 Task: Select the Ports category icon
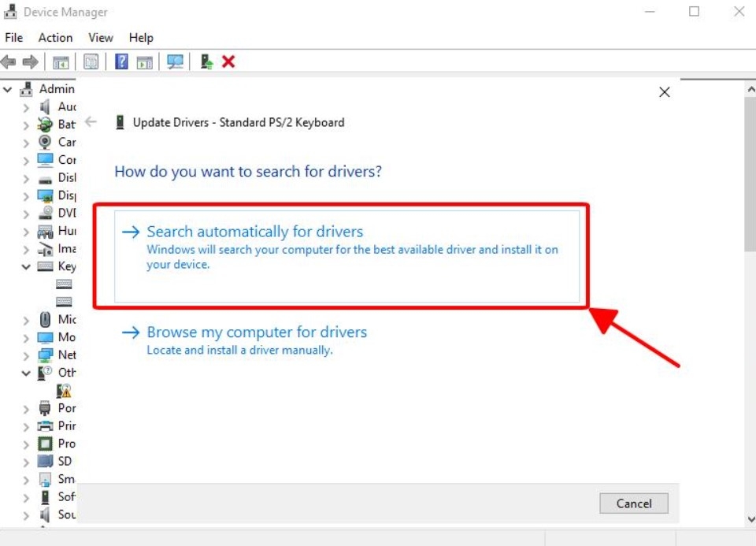click(x=45, y=408)
